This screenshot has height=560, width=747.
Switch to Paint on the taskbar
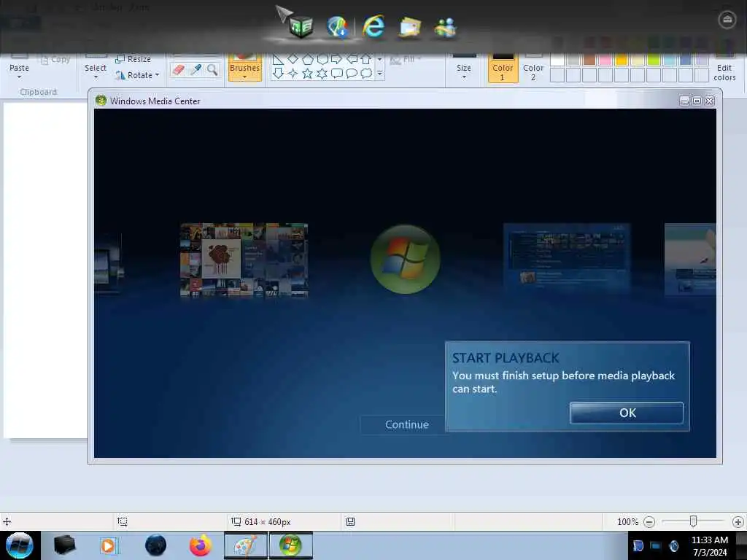coord(245,545)
